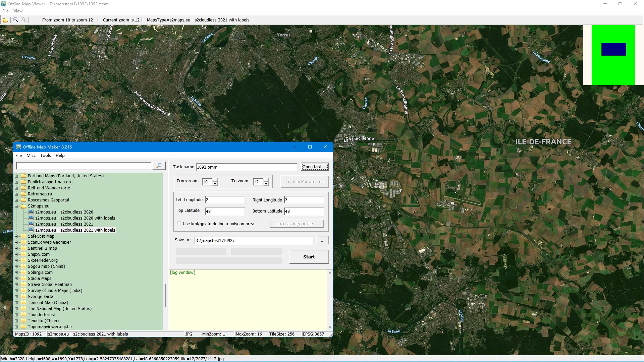Click the Open task ... button
Screen dimensions: 644x362
tap(315, 167)
